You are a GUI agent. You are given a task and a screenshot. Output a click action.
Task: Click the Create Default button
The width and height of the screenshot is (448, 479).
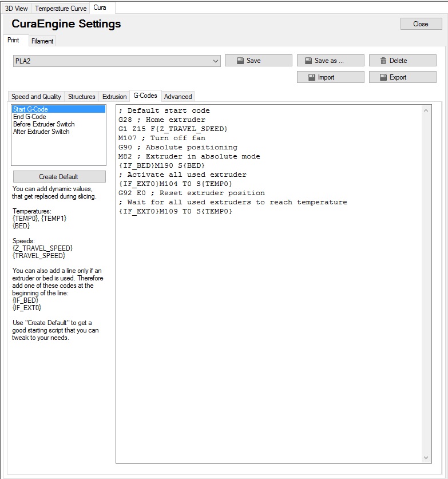click(x=60, y=177)
